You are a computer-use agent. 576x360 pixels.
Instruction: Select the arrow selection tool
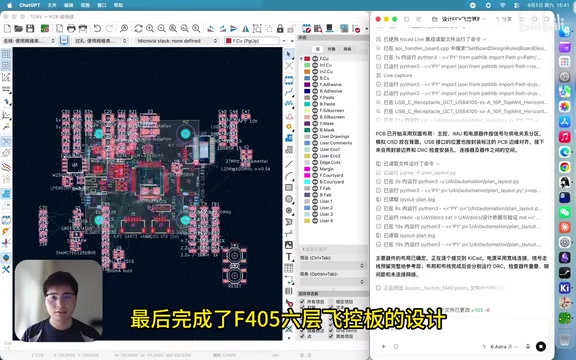289,54
